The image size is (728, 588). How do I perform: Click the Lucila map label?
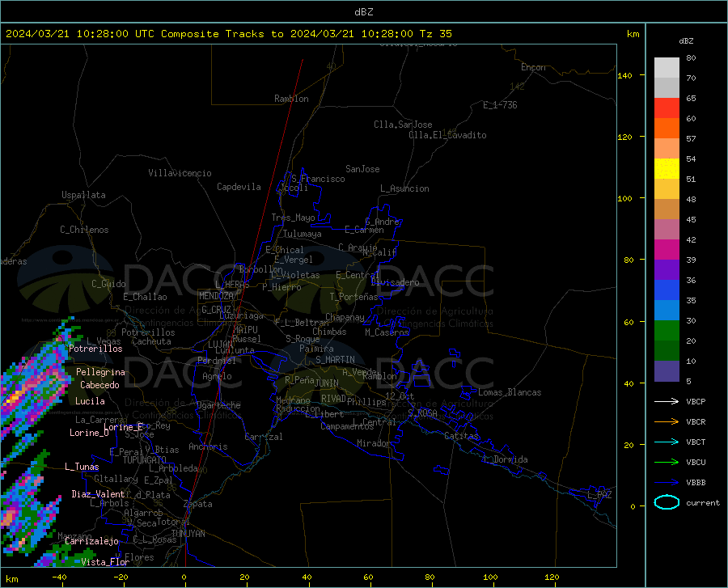(90, 401)
